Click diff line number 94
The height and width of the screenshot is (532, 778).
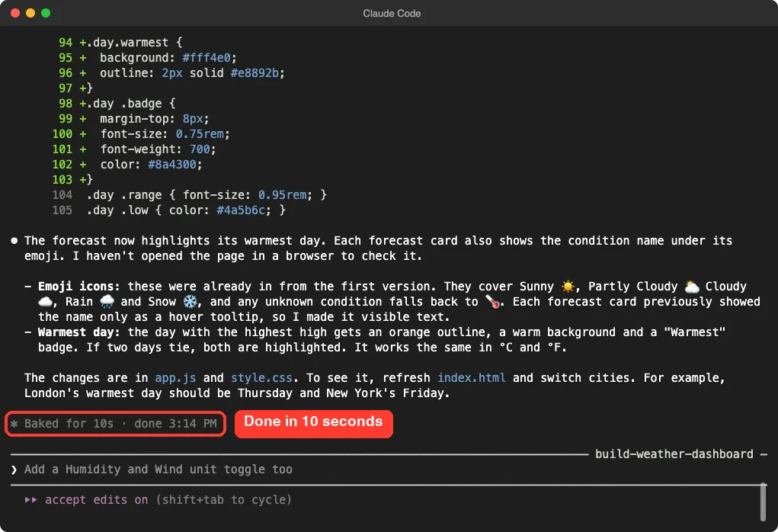[x=66, y=43]
